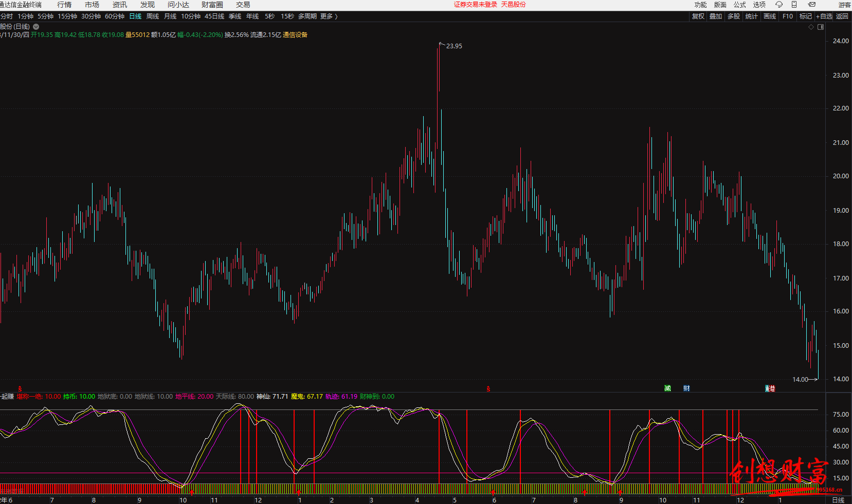Click the 14.00 low price label

click(800, 380)
